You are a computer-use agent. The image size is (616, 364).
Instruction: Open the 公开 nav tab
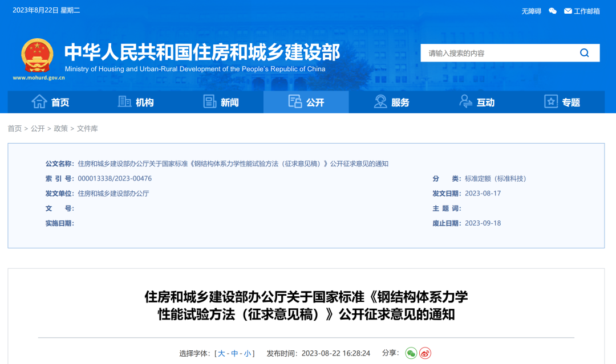click(x=306, y=102)
